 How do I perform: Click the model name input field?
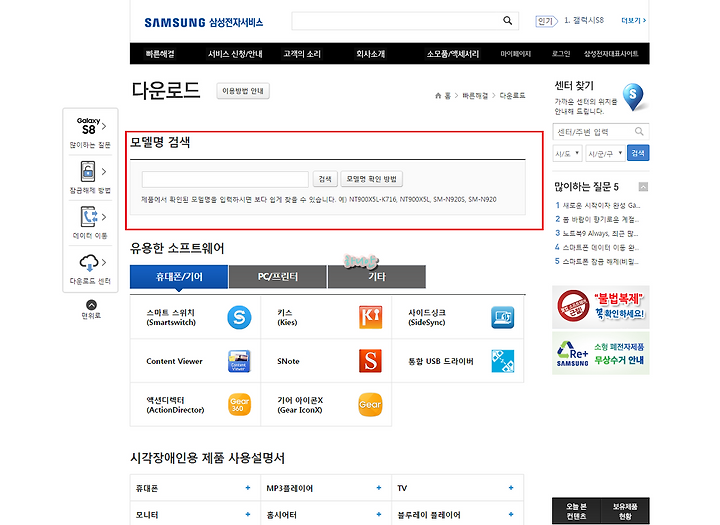(x=225, y=179)
